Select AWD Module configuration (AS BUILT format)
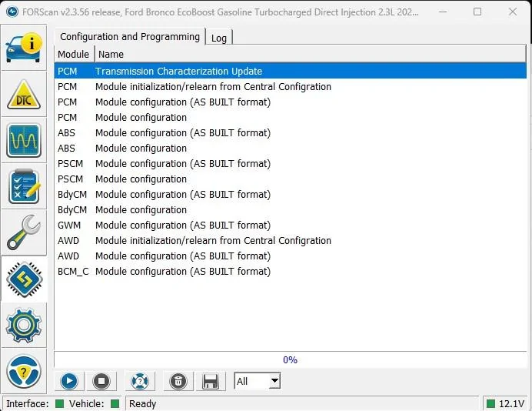 pos(291,256)
